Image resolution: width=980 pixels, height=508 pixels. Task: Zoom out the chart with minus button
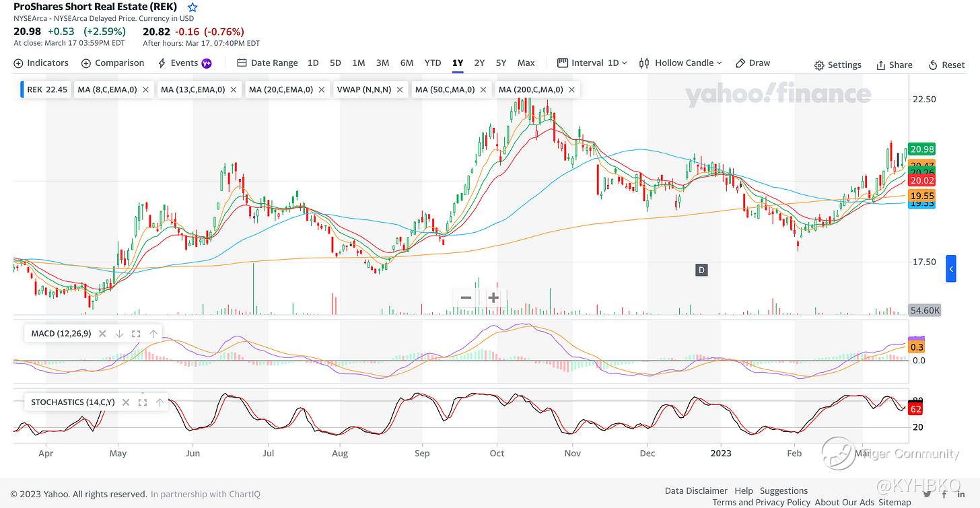466,297
